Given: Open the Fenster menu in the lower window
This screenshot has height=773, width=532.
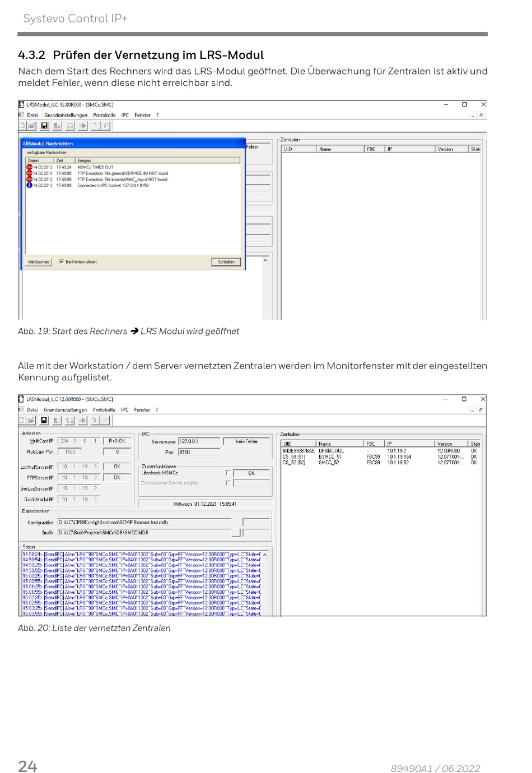Looking at the screenshot, I should [x=142, y=410].
